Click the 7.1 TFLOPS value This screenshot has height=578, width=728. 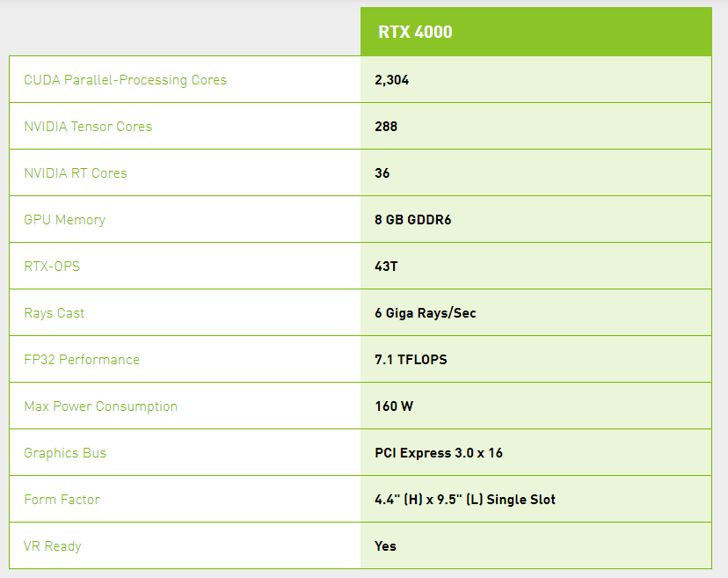point(410,359)
